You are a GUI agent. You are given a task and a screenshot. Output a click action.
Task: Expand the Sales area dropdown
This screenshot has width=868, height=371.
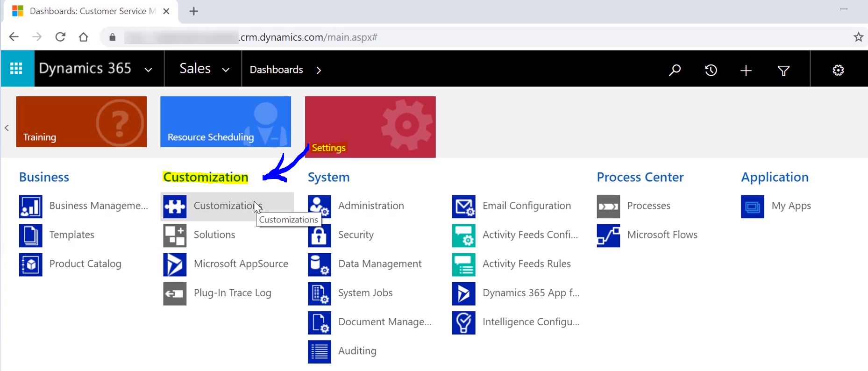(226, 70)
